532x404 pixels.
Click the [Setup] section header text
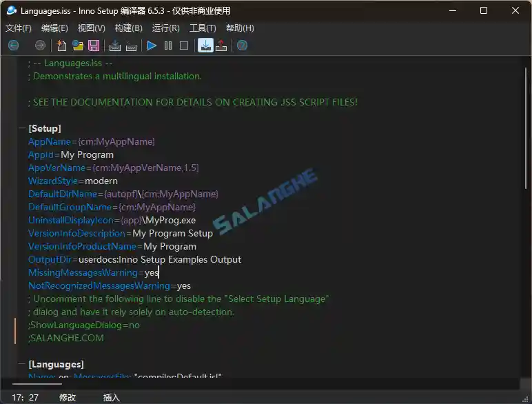pos(45,128)
